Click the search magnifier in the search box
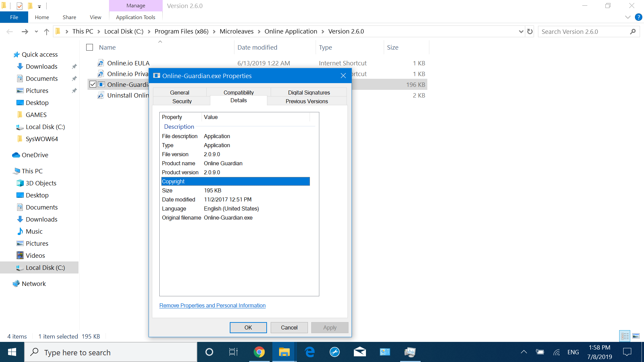Screen dimensions: 644x362 point(633,32)
